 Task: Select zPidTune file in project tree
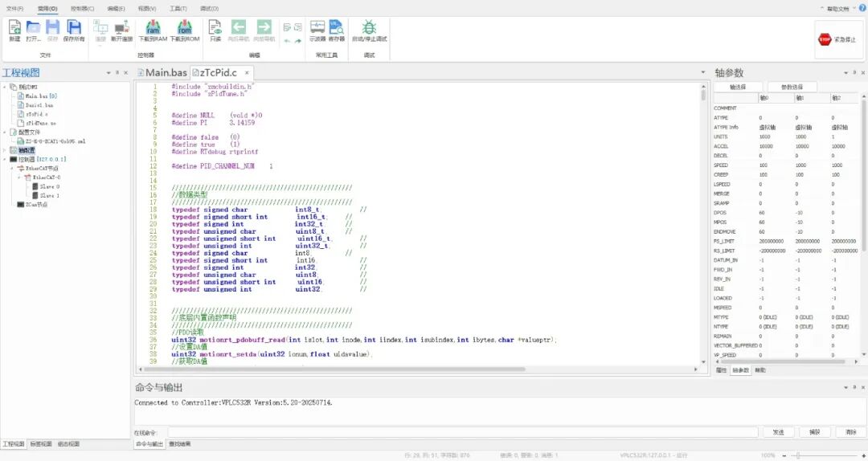tap(40, 123)
